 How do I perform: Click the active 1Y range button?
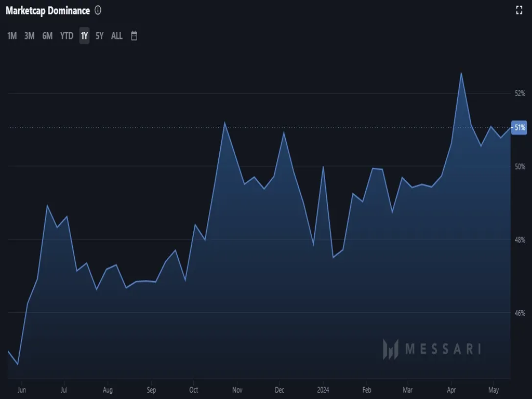[x=84, y=36]
